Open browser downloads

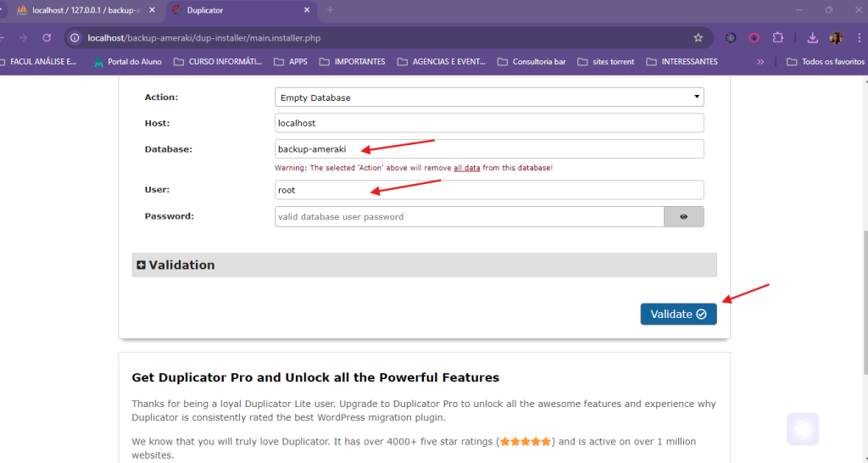(x=812, y=38)
